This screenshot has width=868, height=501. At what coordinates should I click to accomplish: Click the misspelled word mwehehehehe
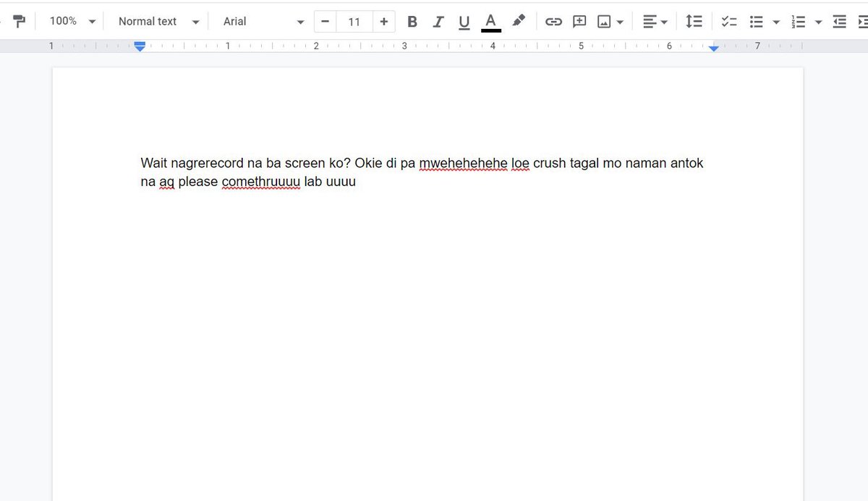coord(464,163)
